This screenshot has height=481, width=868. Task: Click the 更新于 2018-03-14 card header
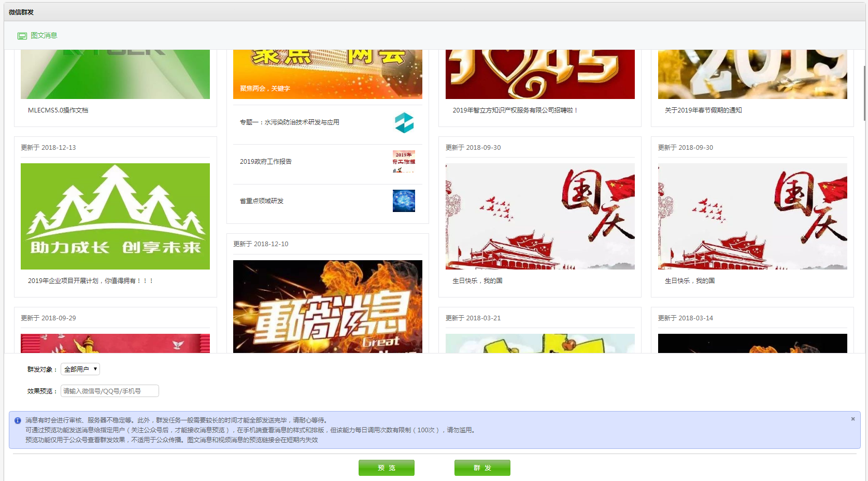click(x=686, y=318)
